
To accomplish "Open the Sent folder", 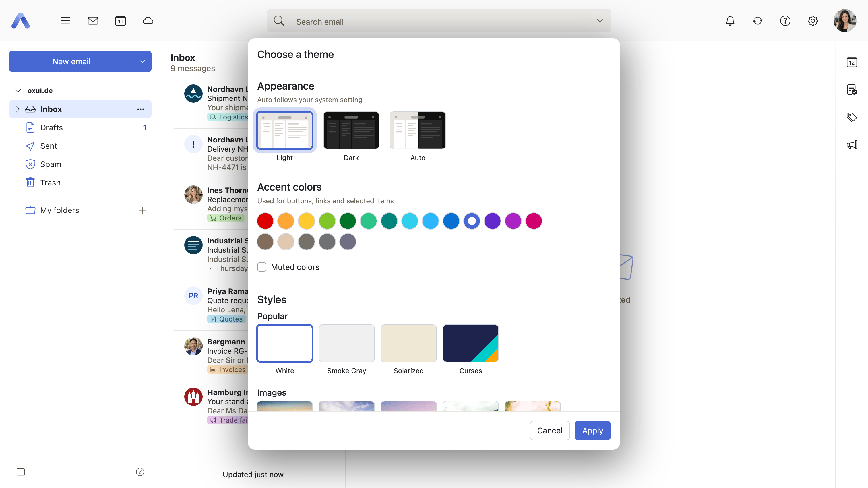I will 80,146.
